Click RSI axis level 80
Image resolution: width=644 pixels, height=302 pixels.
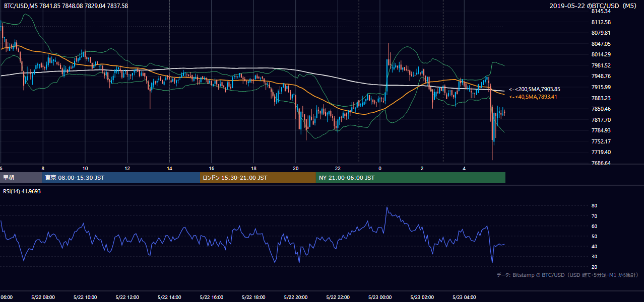(x=594, y=206)
